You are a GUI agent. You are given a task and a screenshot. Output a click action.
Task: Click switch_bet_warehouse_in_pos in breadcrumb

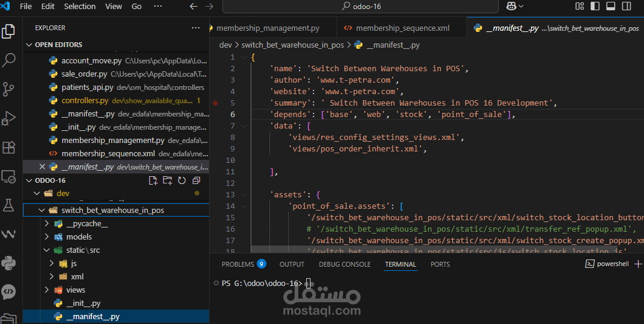(292, 45)
